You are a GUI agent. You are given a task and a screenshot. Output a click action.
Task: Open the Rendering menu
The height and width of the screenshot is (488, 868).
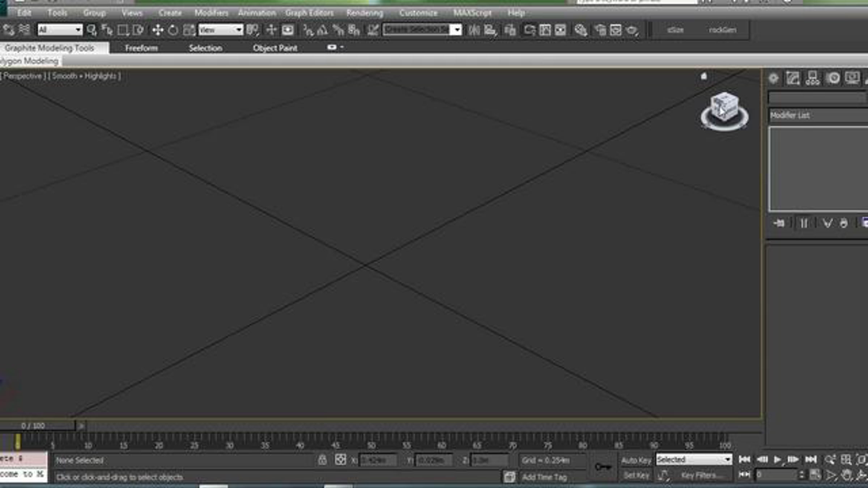[x=365, y=13]
